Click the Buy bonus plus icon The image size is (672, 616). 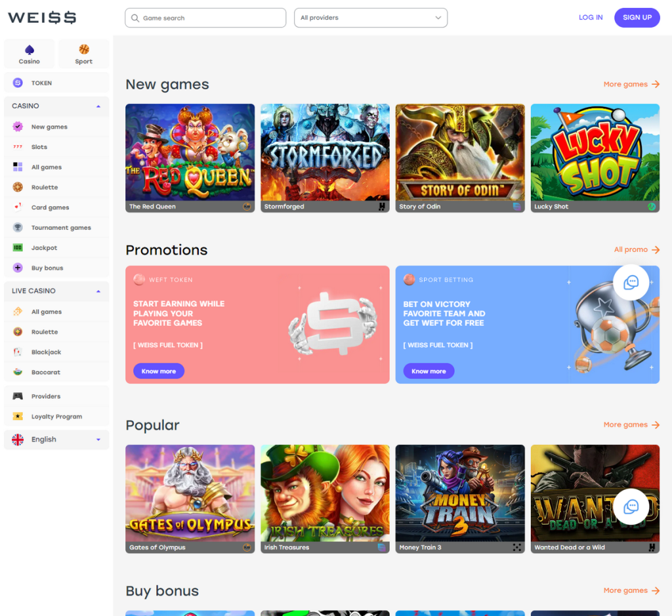[x=18, y=267]
